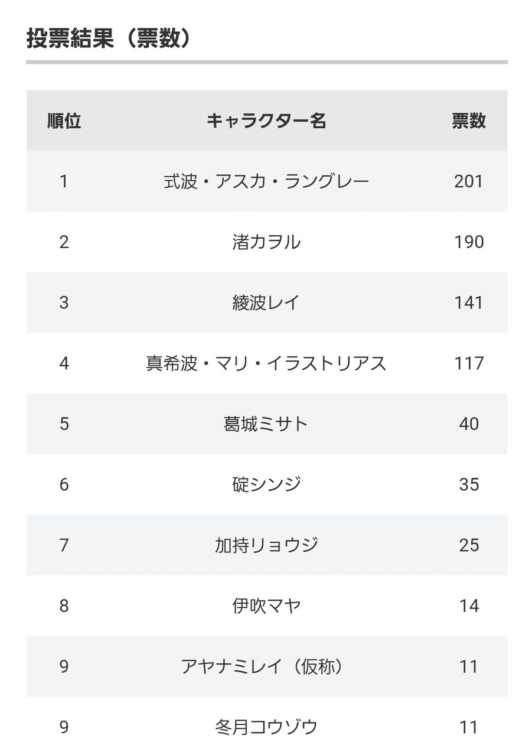Select the 葛城ミサト name cell
The width and height of the screenshot is (532, 756).
point(266,424)
